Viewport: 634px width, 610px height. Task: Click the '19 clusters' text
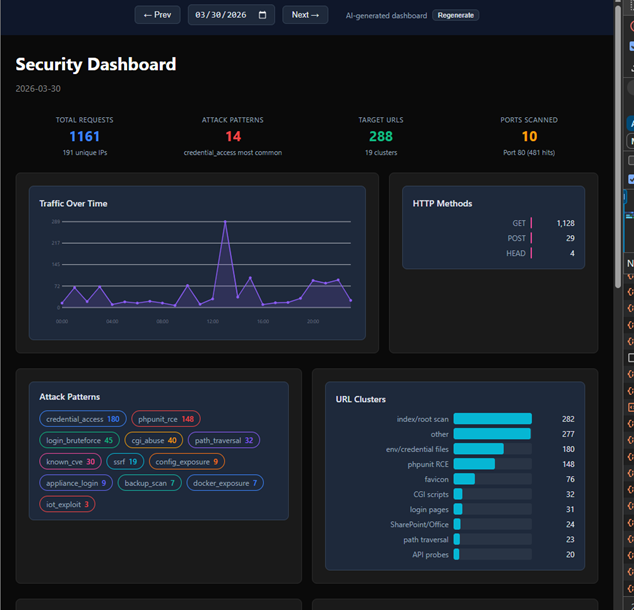[x=381, y=152]
